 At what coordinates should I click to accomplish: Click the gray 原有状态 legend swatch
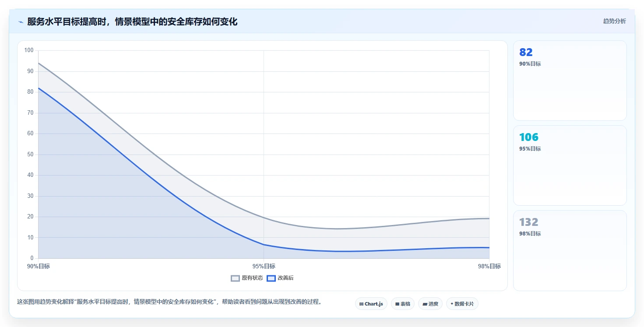235,278
